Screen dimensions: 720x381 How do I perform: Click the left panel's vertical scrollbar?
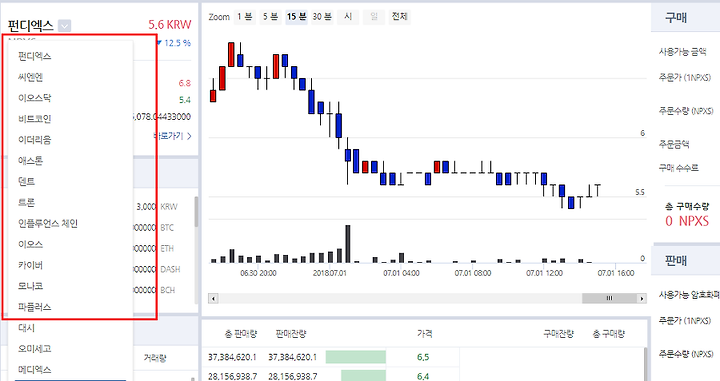coord(196,212)
